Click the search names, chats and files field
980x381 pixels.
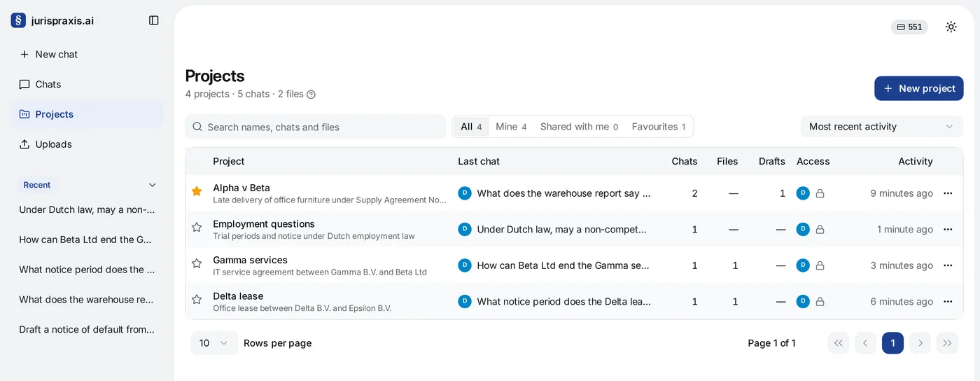[x=316, y=127]
